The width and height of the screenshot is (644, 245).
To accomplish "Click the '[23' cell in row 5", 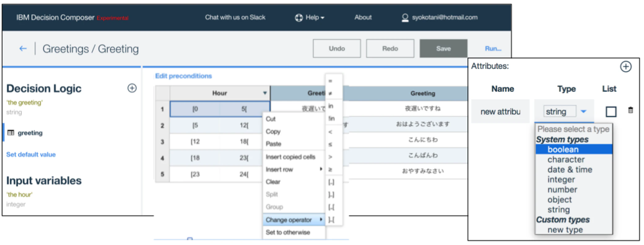I will pyautogui.click(x=195, y=174).
